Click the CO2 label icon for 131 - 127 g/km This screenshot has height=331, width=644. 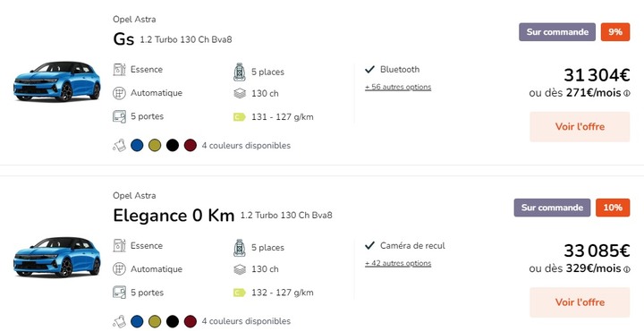[x=240, y=117]
